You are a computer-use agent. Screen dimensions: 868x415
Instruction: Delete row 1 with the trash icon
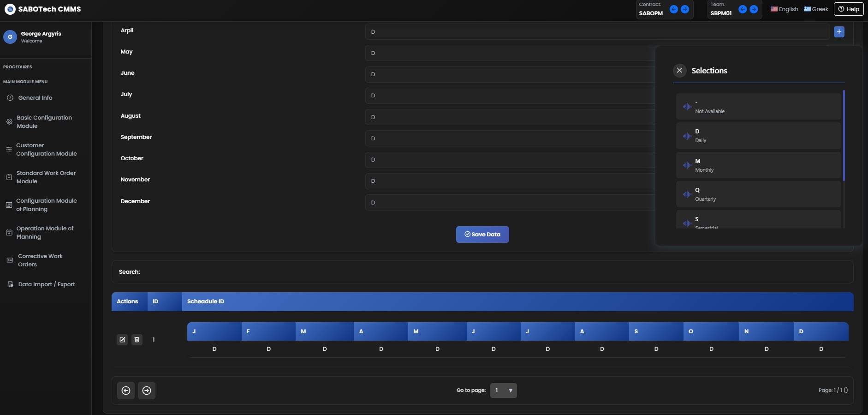click(x=137, y=340)
